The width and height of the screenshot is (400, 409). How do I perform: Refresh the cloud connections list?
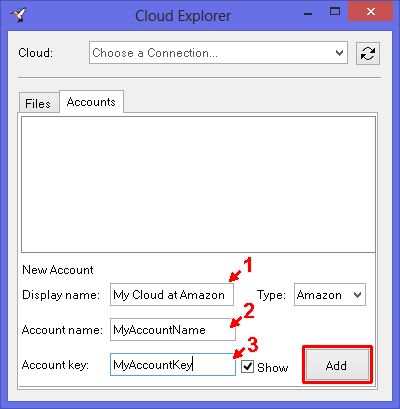(x=368, y=53)
